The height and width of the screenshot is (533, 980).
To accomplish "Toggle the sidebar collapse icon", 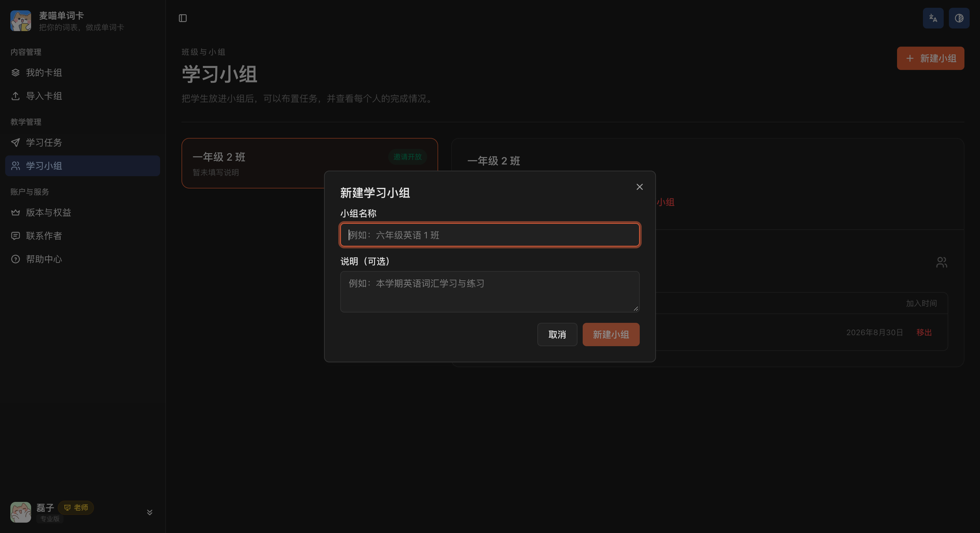I will (182, 18).
